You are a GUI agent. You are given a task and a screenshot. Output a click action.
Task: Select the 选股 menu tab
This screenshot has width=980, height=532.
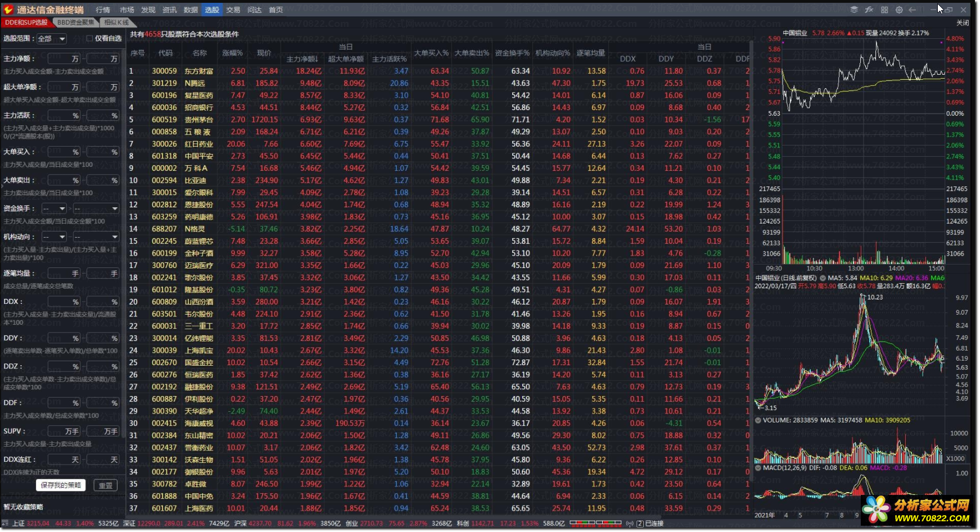coord(212,10)
